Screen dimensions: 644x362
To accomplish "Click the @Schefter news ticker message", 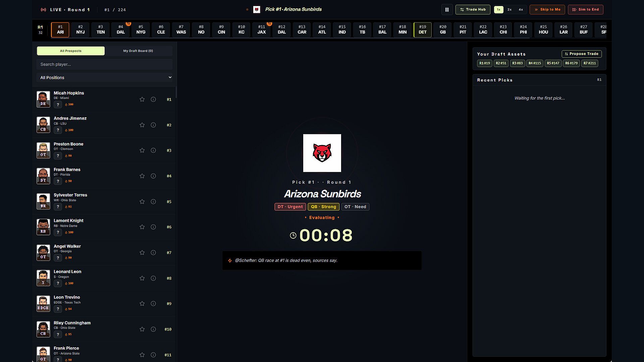I will click(322, 260).
